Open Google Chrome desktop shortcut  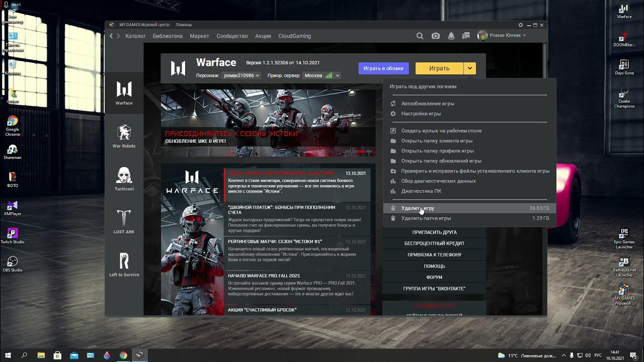click(x=13, y=126)
